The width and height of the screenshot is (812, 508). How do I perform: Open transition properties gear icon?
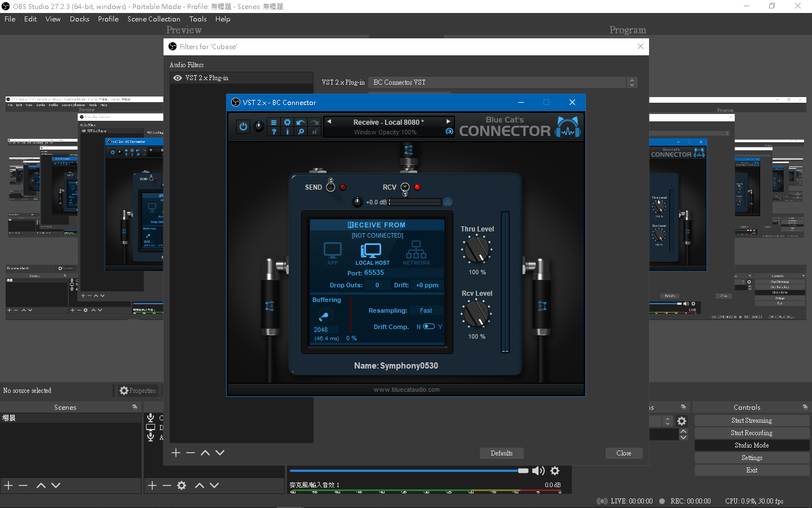(x=682, y=421)
